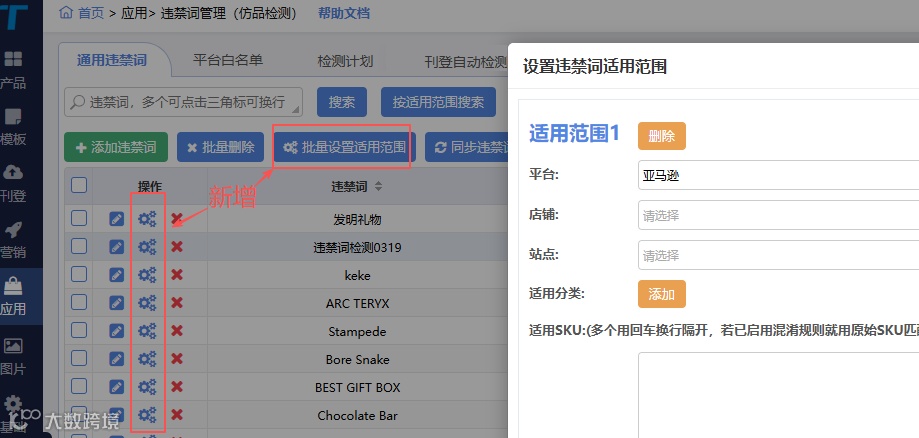This screenshot has width=919, height=438.
Task: Open scope settings gear for BEST GIFT BOX
Action: pyautogui.click(x=147, y=387)
